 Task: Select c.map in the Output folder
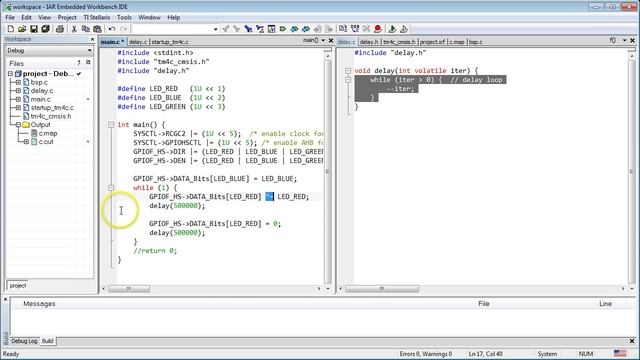coord(48,133)
